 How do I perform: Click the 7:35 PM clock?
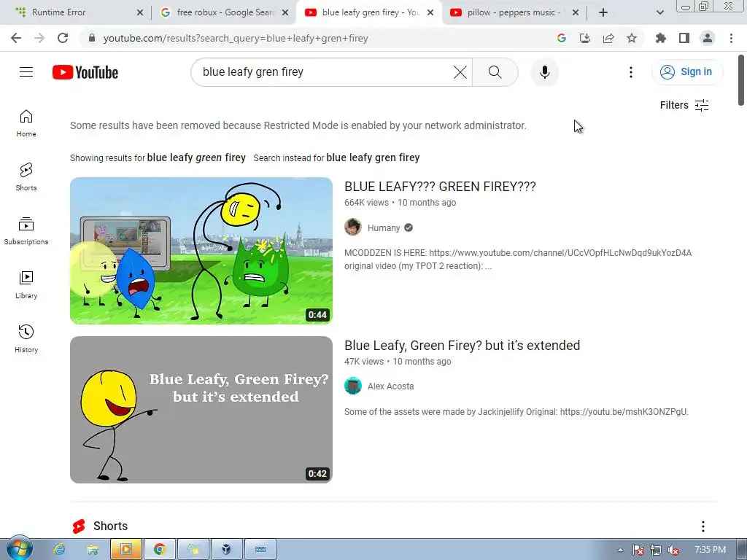(x=710, y=550)
